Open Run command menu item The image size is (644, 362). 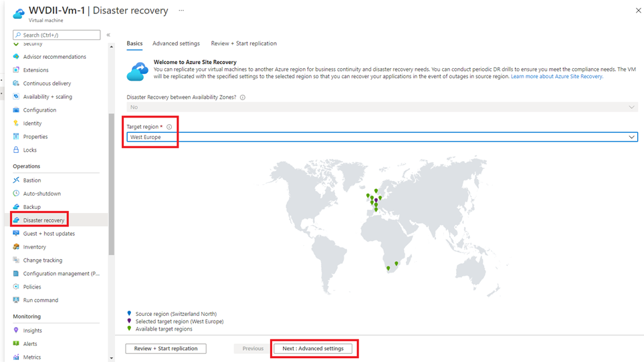point(41,300)
